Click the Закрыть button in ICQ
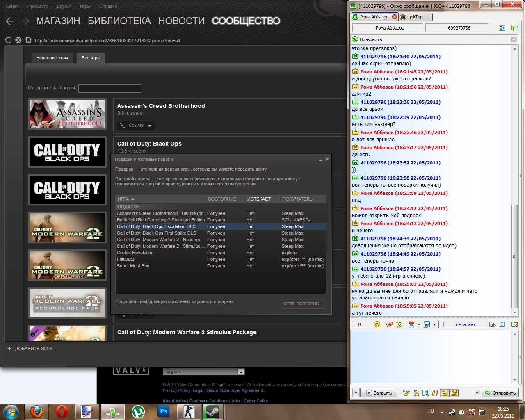Viewport: 525px width, 420px height. (x=379, y=393)
